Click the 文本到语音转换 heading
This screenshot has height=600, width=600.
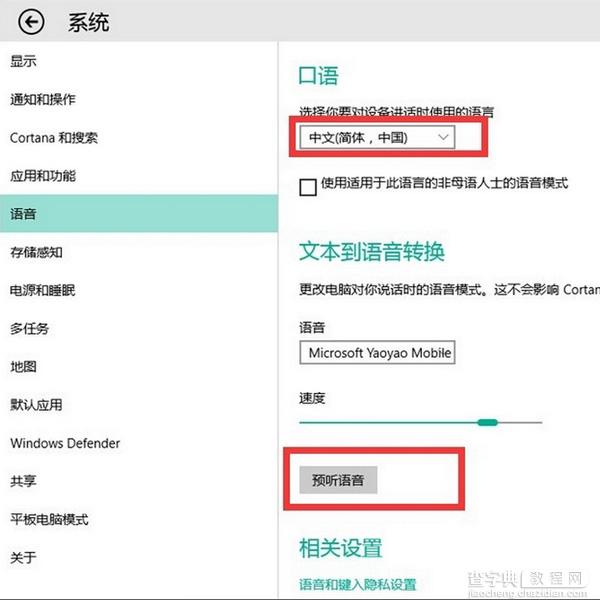point(372,252)
